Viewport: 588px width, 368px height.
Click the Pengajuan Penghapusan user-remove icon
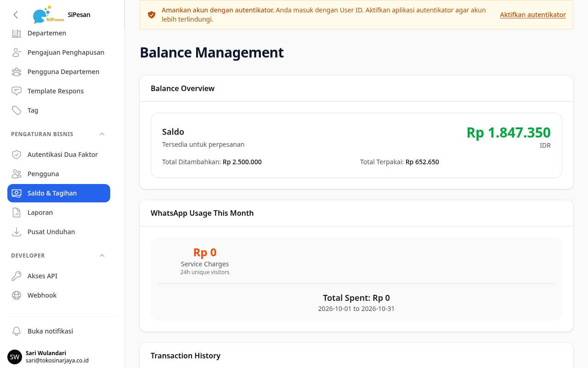click(17, 52)
